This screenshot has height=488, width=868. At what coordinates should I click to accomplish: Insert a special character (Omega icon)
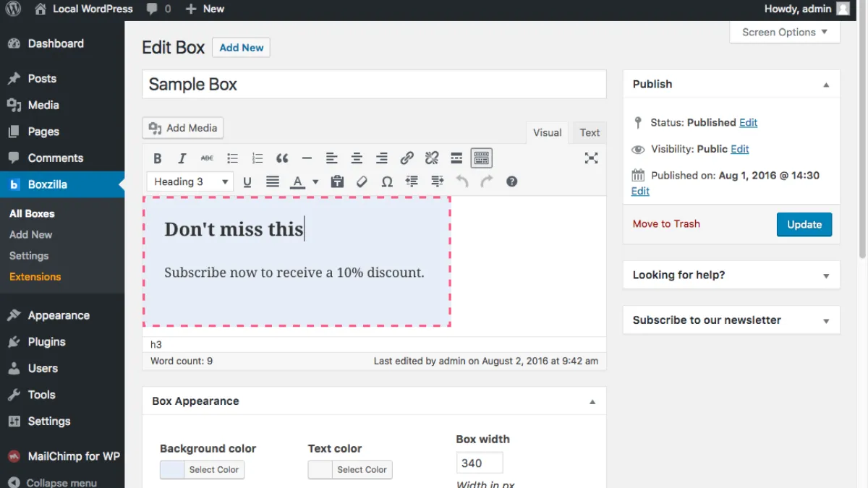(x=387, y=182)
